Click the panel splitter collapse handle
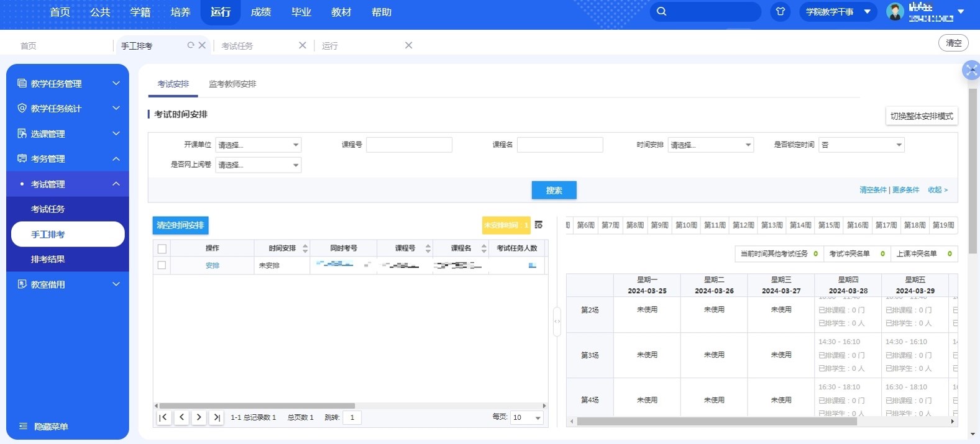980x444 pixels. [x=557, y=321]
